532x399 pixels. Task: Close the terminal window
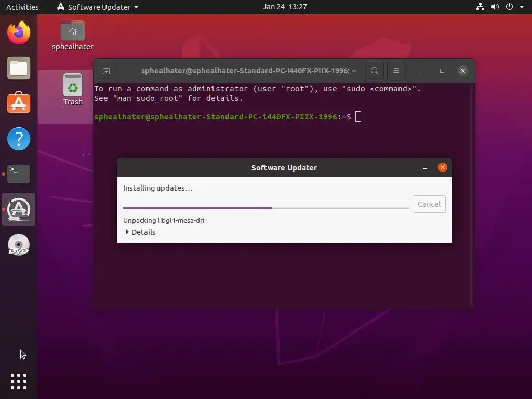(462, 71)
